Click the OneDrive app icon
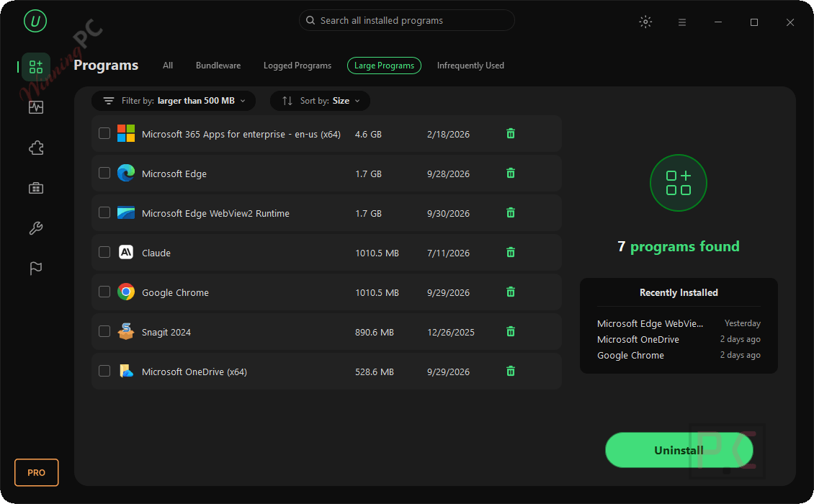The width and height of the screenshot is (814, 504). pos(126,371)
